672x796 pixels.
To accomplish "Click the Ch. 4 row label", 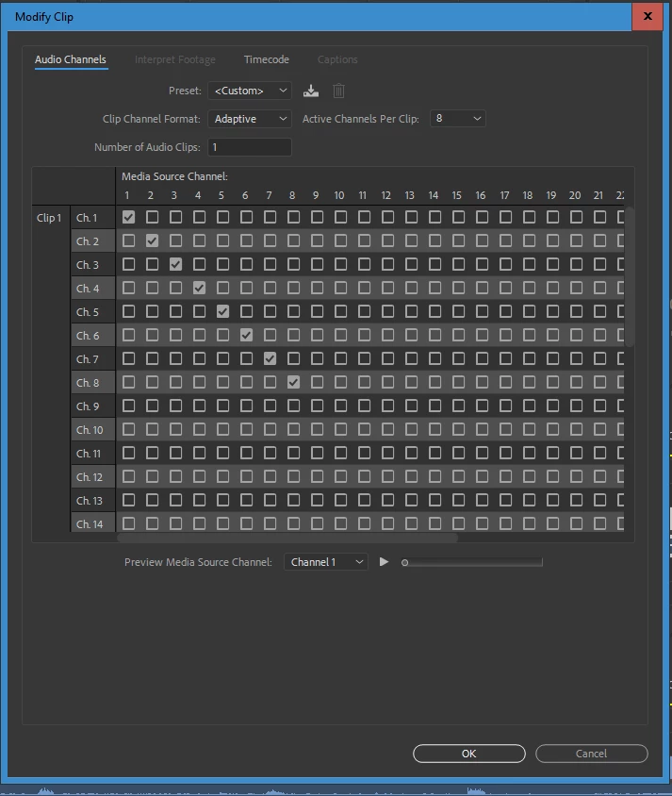I will (x=88, y=289).
